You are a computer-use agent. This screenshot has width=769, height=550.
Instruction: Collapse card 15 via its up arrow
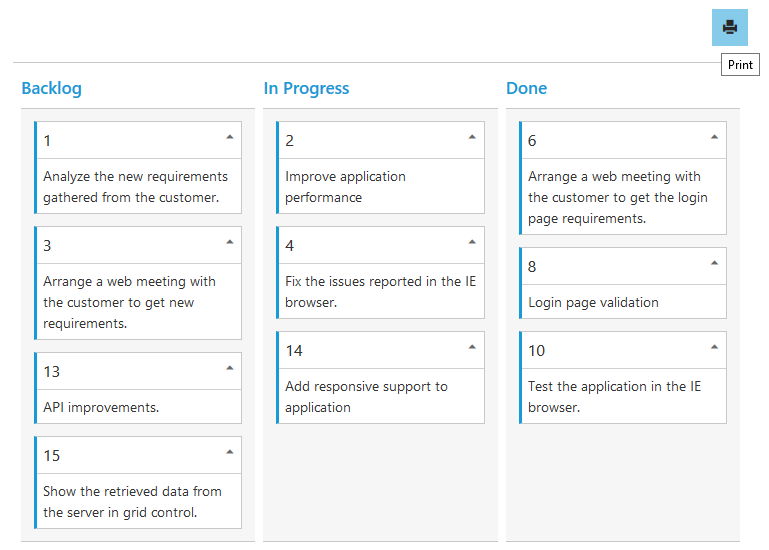pyautogui.click(x=230, y=452)
